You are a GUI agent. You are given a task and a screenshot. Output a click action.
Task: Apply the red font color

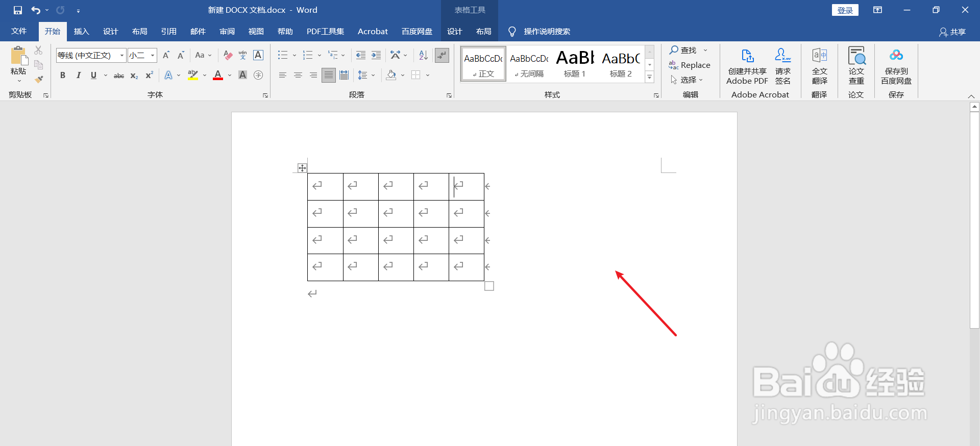[x=218, y=76]
